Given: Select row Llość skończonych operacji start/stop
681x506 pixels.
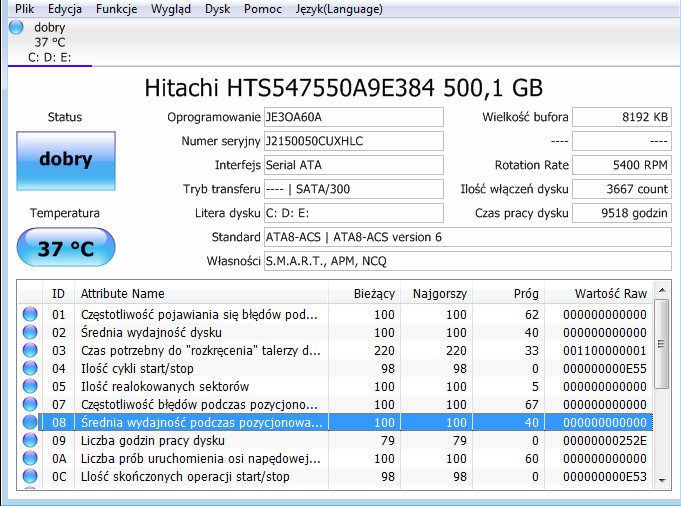Looking at the screenshot, I should [x=335, y=476].
